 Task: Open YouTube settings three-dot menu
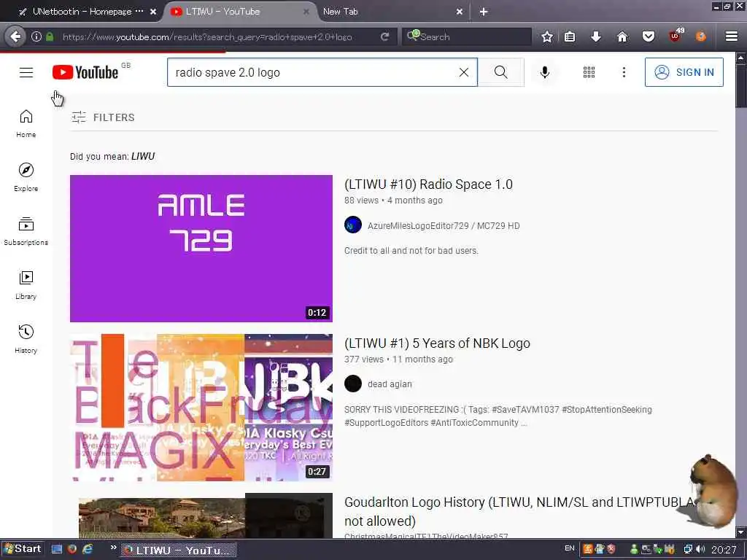[x=624, y=72]
